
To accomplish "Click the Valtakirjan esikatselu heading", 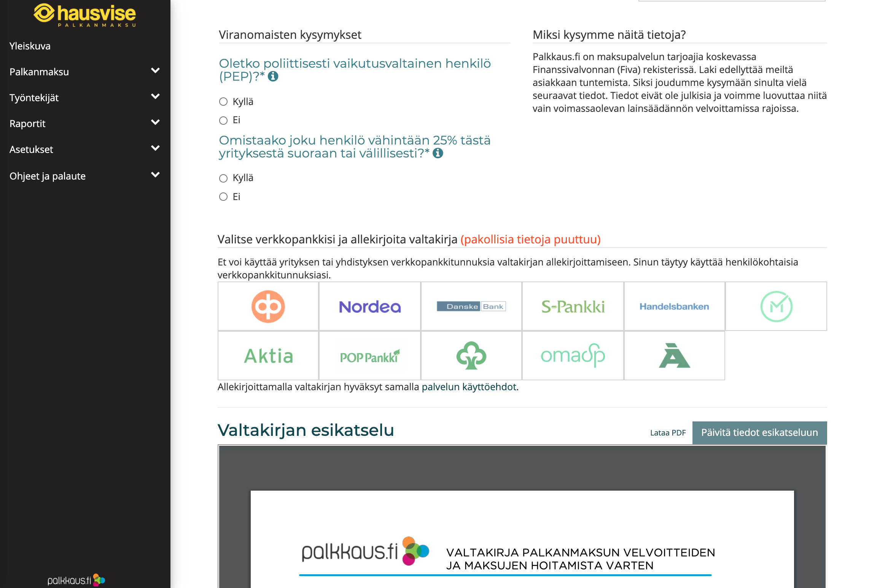I will [306, 431].
